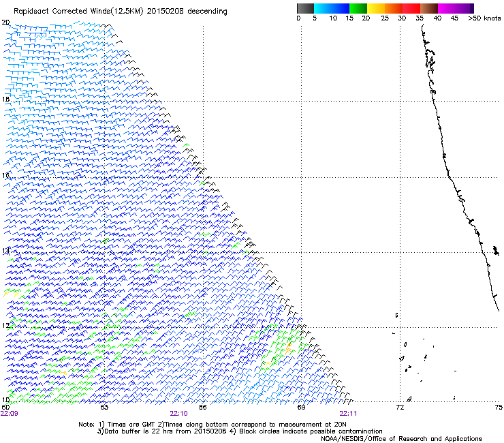Click the brown 35-40 knots color swatch

[x=429, y=8]
